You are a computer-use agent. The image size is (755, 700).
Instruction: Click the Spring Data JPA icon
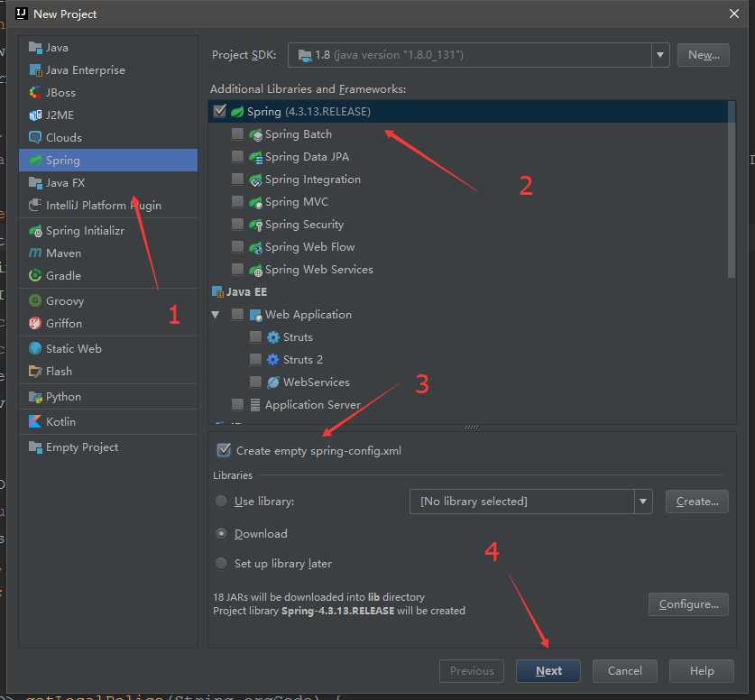tap(255, 157)
